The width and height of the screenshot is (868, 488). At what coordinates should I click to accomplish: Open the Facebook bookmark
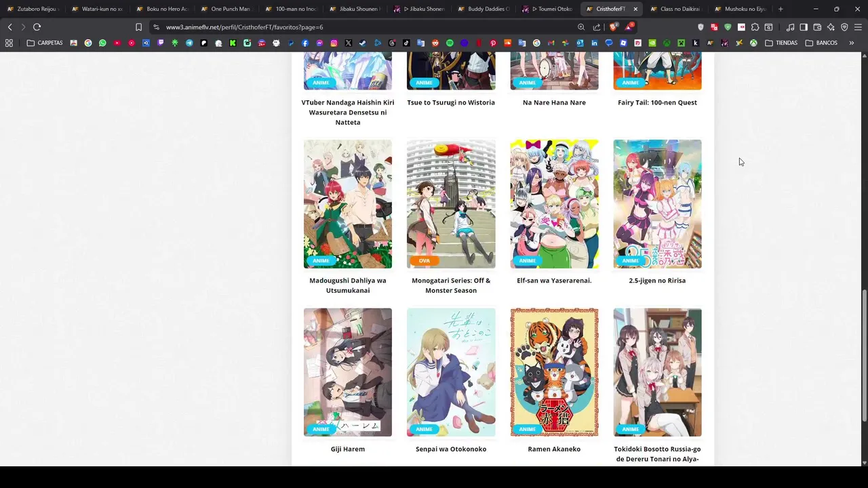tap(305, 43)
